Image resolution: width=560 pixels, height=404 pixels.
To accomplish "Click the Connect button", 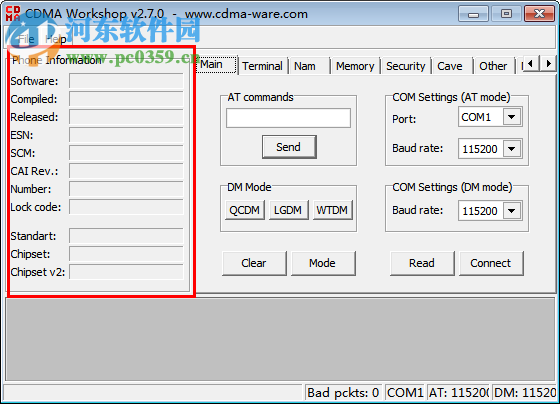I will coord(491,263).
